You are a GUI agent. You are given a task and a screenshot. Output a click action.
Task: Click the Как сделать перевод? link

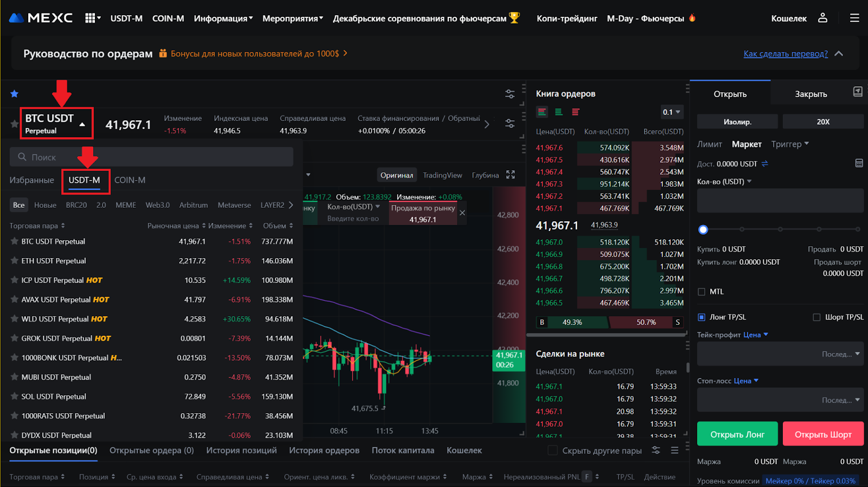pos(785,54)
